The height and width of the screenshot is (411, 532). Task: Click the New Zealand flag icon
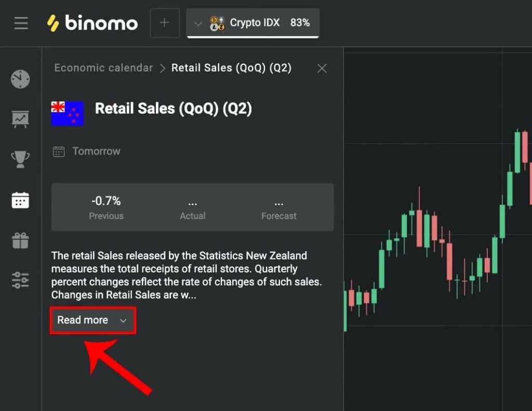point(67,113)
